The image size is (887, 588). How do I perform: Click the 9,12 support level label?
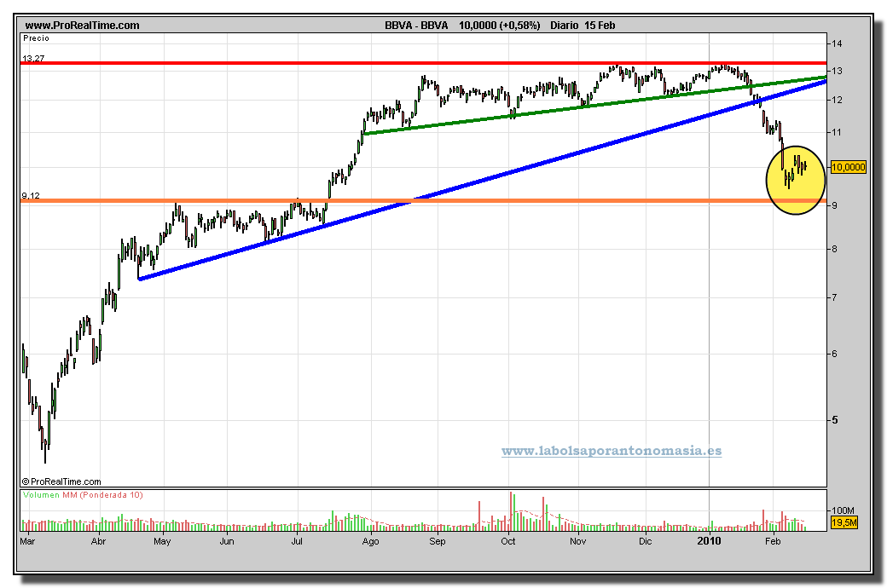click(31, 196)
